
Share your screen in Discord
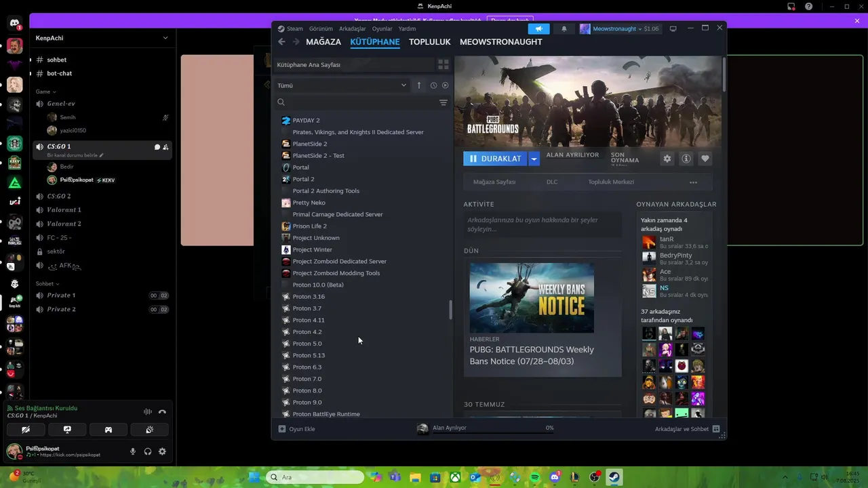[x=67, y=430]
